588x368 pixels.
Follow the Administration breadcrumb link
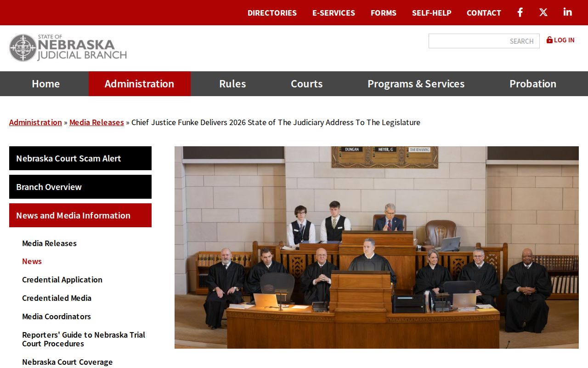pos(35,122)
